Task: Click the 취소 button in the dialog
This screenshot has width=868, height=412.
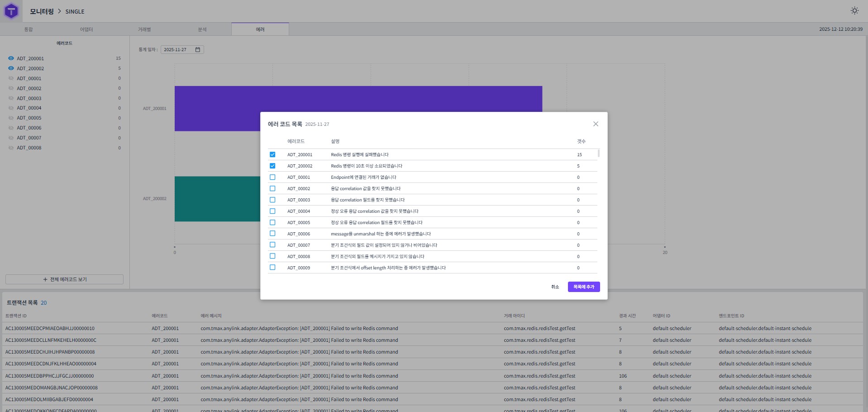Action: click(555, 287)
